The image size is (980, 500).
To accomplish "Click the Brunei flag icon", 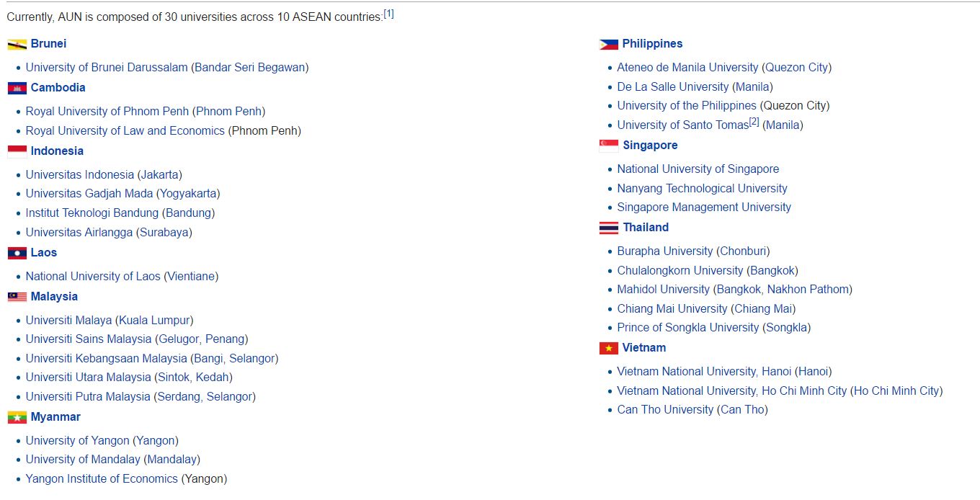I will pos(17,45).
